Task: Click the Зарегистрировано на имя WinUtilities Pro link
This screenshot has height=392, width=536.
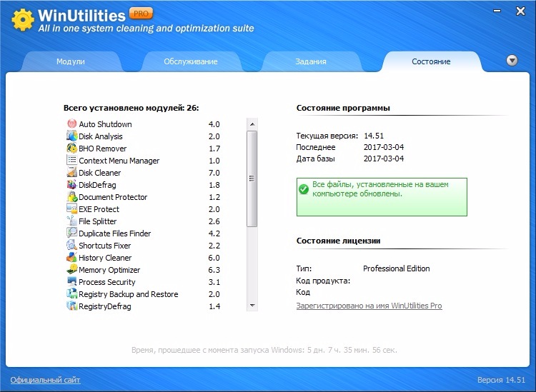Action: point(369,306)
